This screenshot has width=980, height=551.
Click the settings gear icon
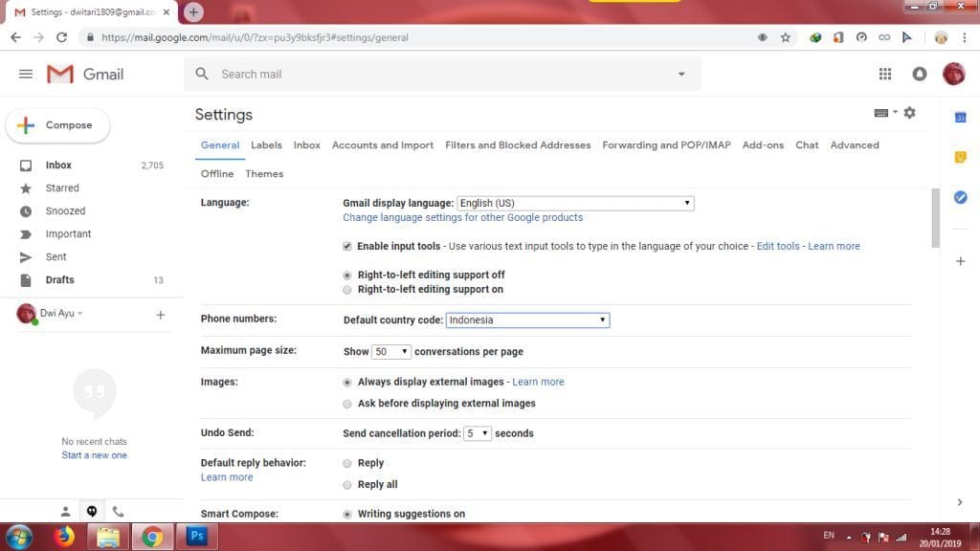tap(909, 113)
